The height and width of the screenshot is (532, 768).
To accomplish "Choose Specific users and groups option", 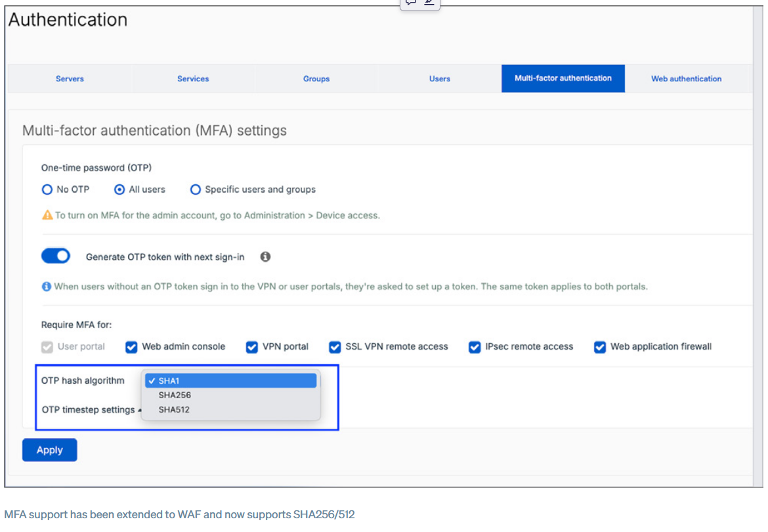I will point(195,190).
